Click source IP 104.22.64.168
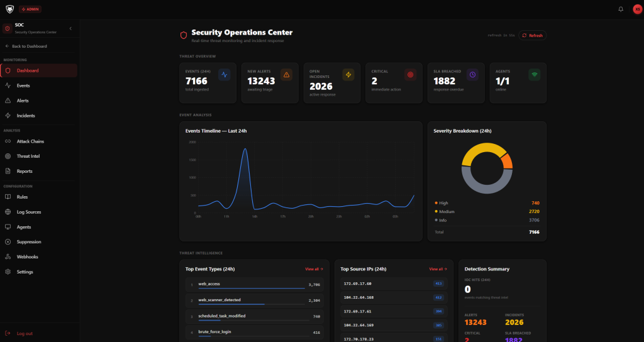The height and width of the screenshot is (342, 644). (x=394, y=297)
